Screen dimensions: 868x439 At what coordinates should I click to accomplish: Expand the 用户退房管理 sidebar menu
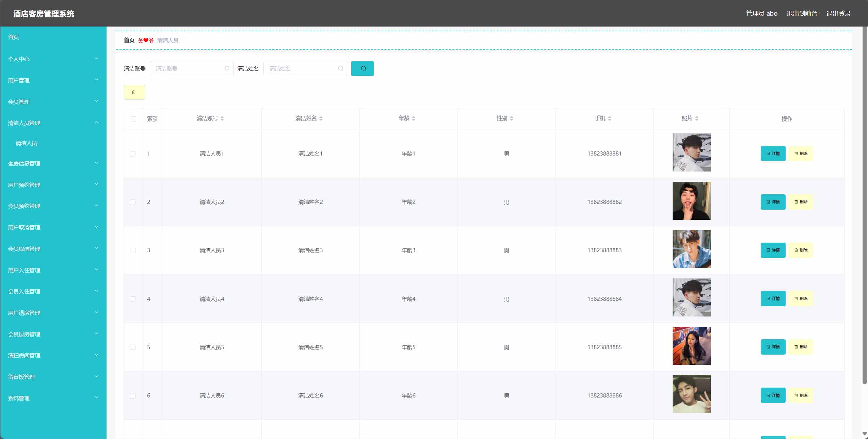pos(53,313)
